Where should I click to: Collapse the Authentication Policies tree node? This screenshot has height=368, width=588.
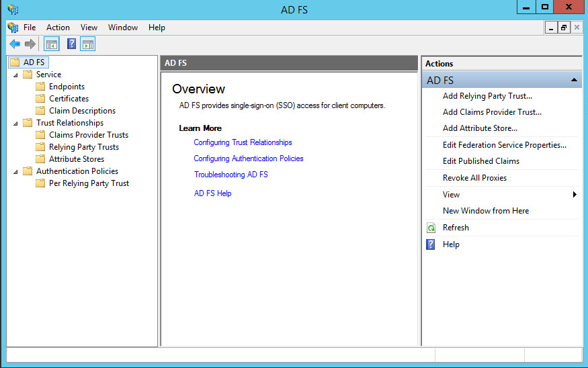click(x=15, y=172)
